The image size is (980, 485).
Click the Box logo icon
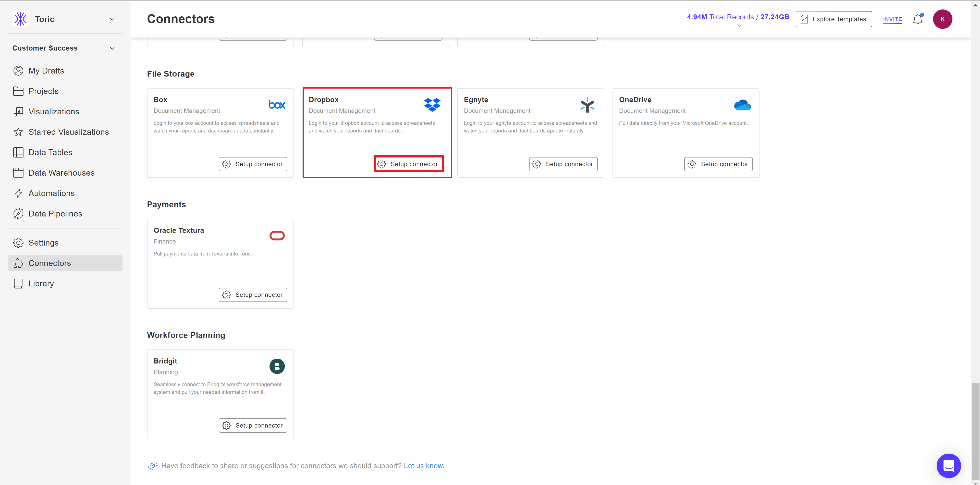click(277, 105)
